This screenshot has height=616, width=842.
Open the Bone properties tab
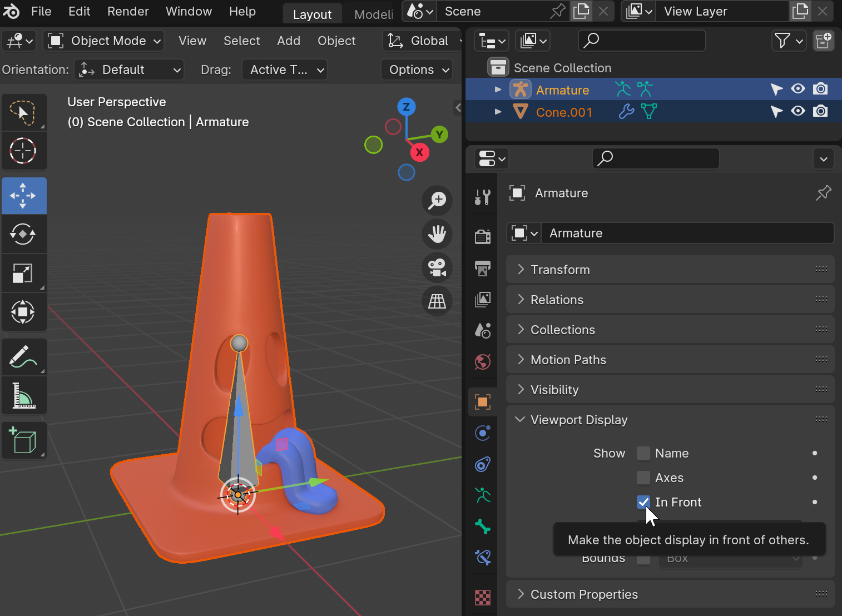click(483, 526)
